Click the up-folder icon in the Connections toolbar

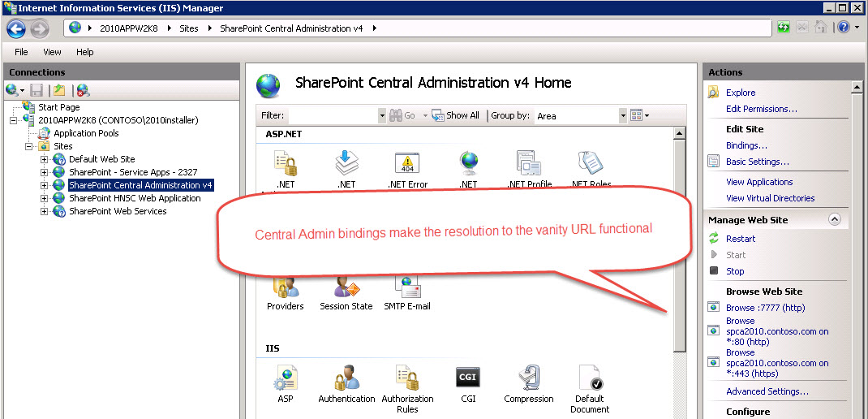pos(59,90)
